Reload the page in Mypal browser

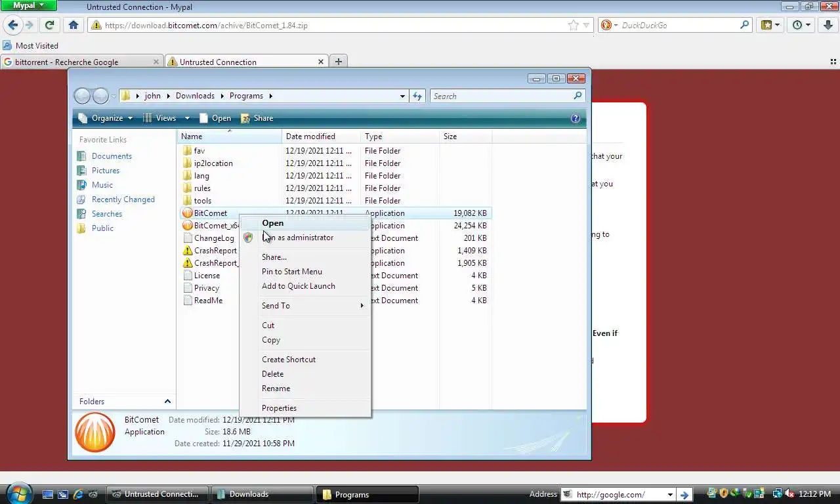[49, 25]
